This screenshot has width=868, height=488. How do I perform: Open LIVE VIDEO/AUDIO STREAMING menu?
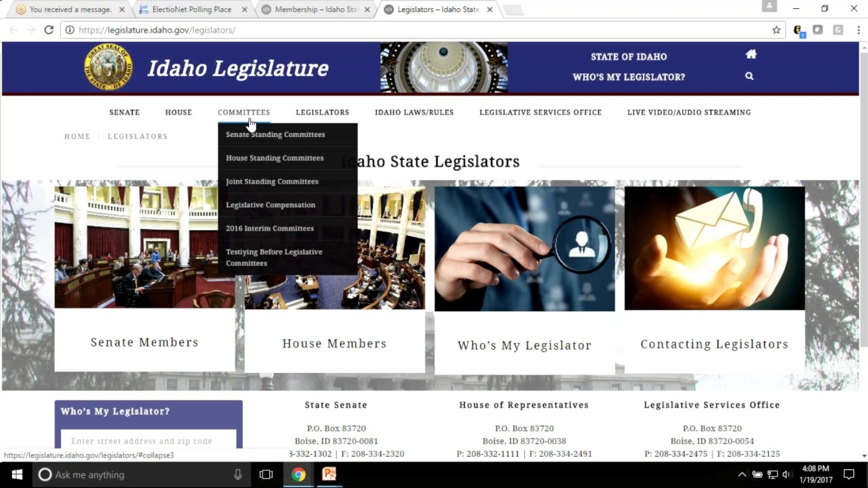(689, 113)
